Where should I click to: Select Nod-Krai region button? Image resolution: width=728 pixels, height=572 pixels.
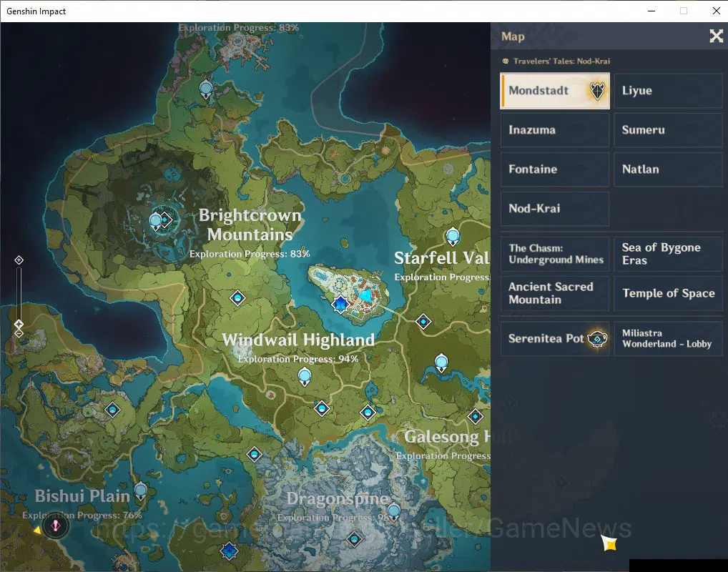555,209
